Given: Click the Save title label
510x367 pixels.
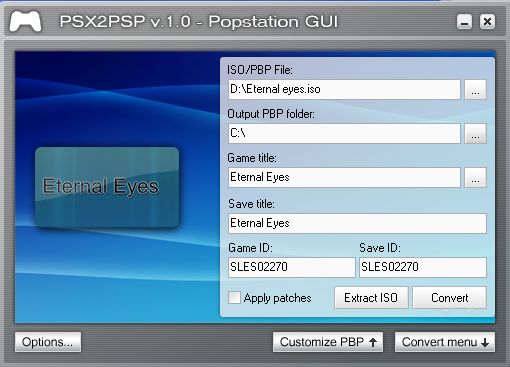Looking at the screenshot, I should [251, 204].
